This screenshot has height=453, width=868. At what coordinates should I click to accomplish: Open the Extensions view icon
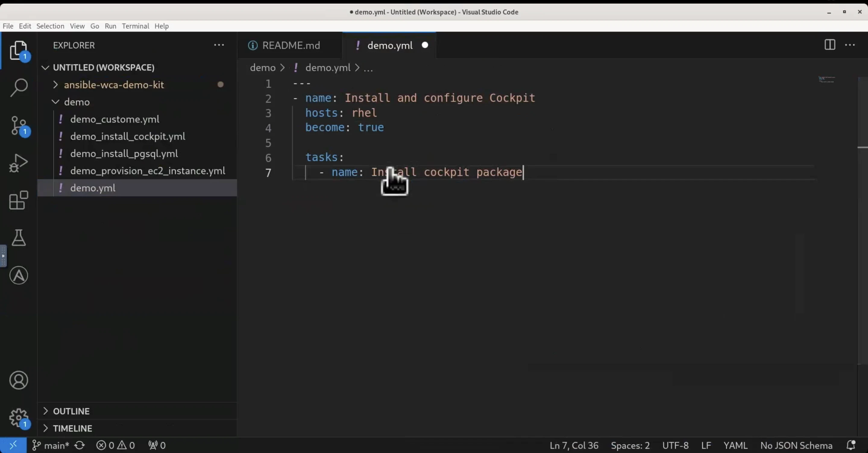pyautogui.click(x=18, y=200)
